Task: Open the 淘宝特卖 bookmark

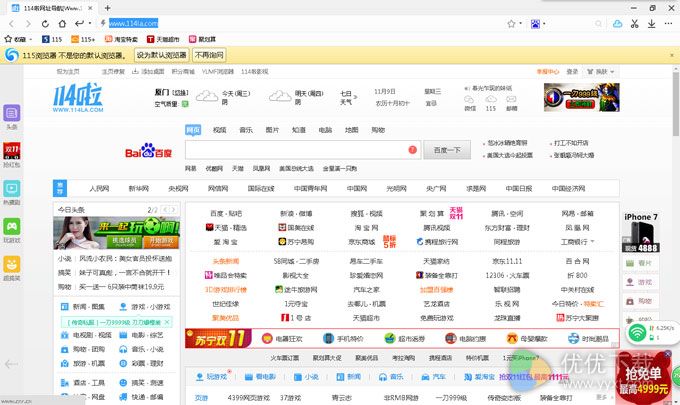Action: [x=121, y=39]
